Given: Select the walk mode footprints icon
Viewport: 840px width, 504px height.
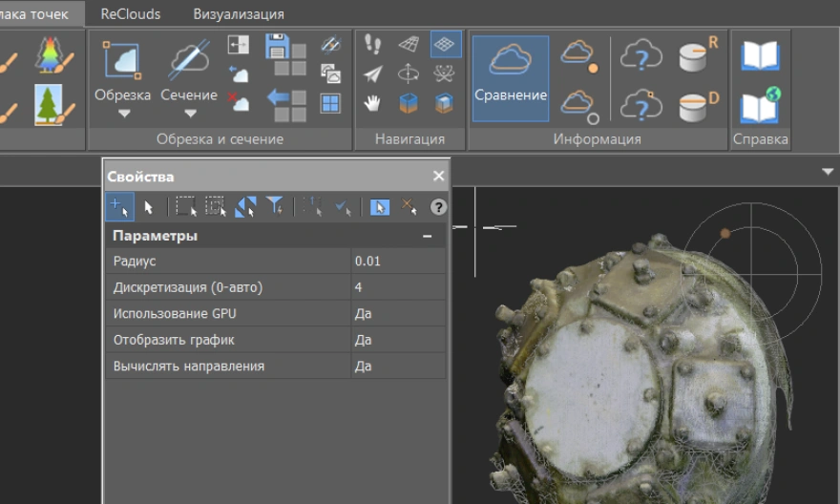Looking at the screenshot, I should pos(373,45).
